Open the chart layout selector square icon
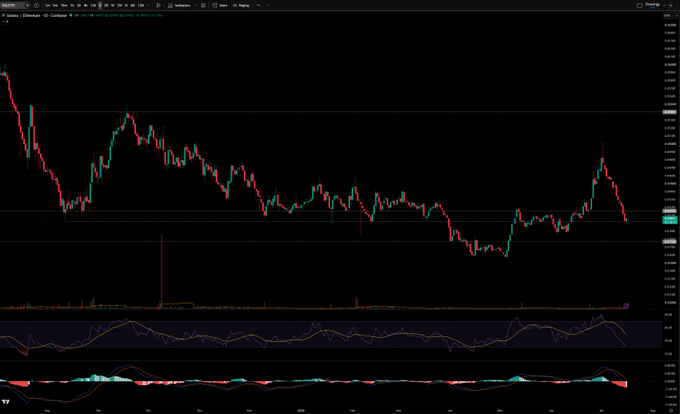Screen dimensions: 680x414 (639, 5)
